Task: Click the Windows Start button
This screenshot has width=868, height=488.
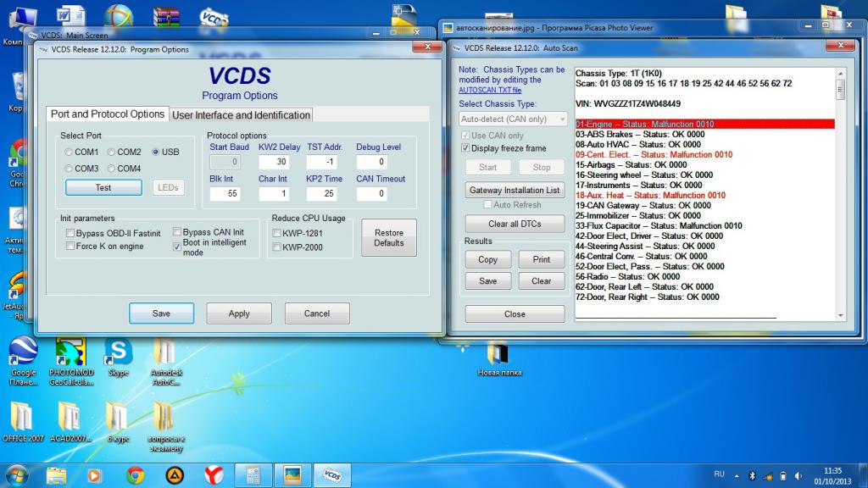Action: 16,475
